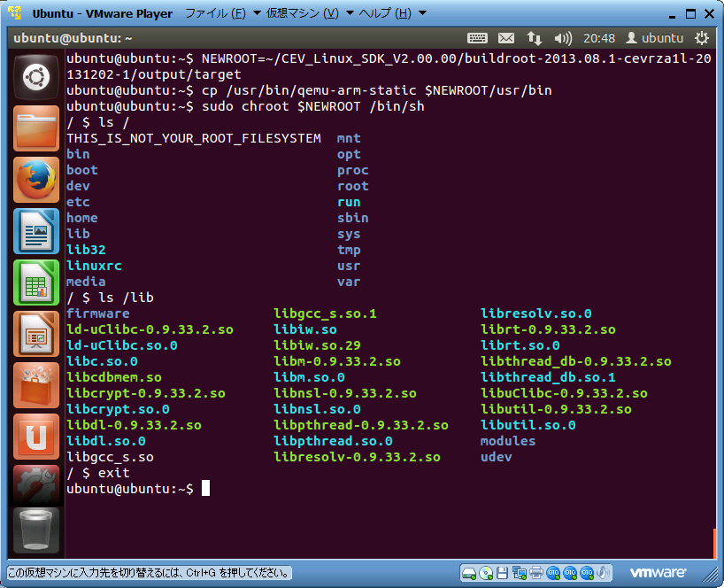Open the ubuntu user menu in panel

pyautogui.click(x=654, y=38)
